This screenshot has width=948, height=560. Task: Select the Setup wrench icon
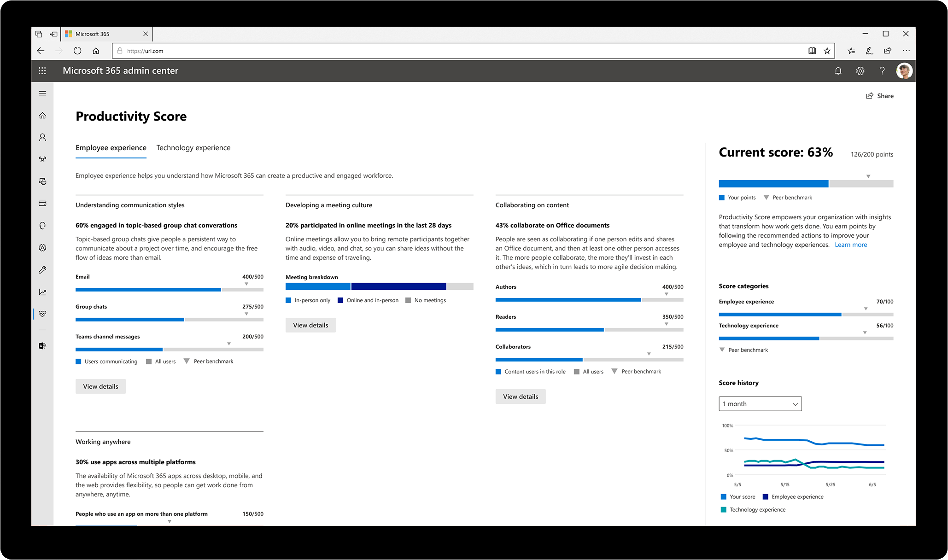coord(42,269)
